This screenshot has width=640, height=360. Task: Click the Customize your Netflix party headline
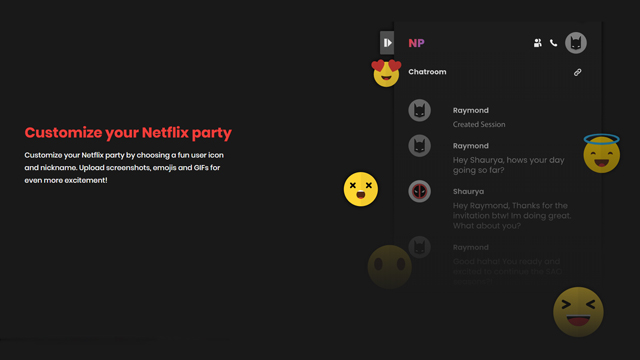coord(128,133)
